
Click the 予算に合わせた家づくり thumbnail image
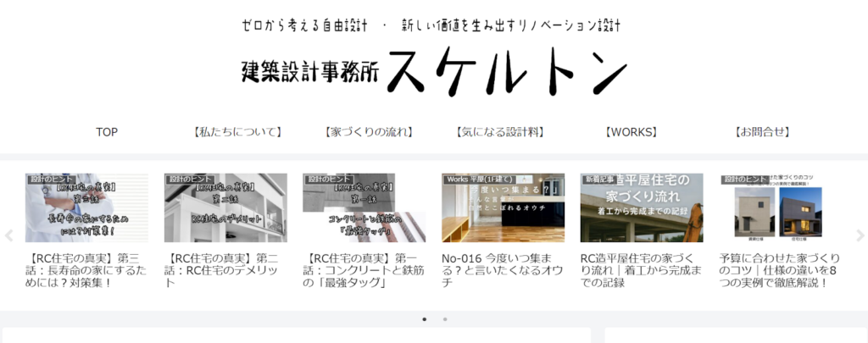coord(781,208)
